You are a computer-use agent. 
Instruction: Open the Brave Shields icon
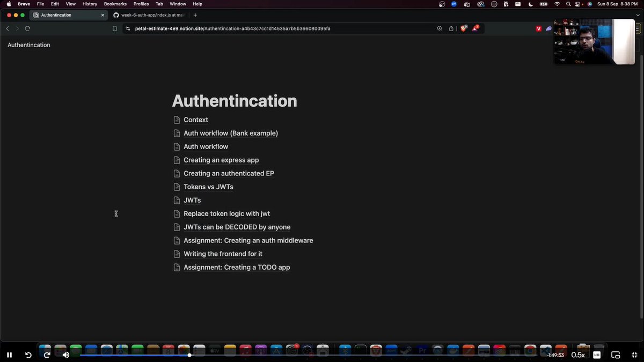tap(464, 28)
